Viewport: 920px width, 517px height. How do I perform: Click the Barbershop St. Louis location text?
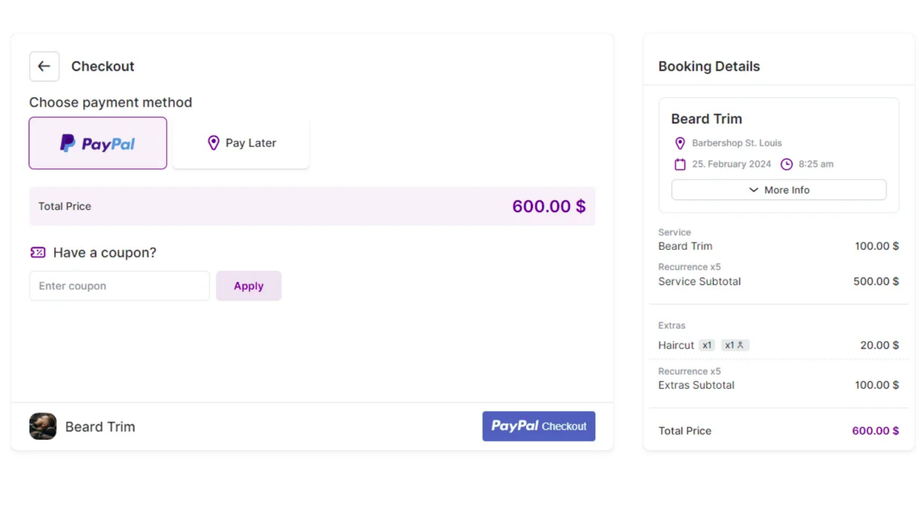[737, 143]
